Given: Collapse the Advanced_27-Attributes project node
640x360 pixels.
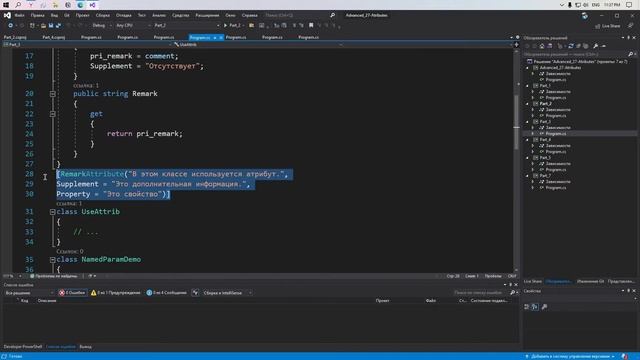Looking at the screenshot, I should coord(527,68).
